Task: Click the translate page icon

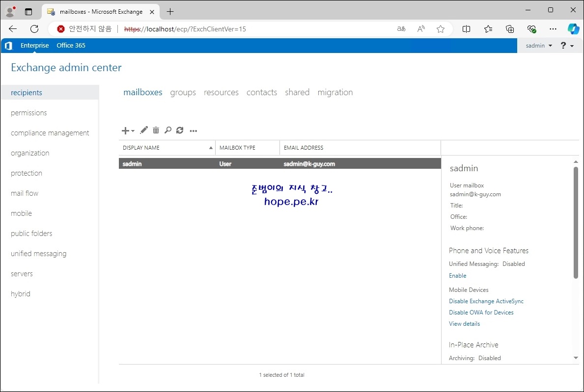Action: (x=401, y=29)
